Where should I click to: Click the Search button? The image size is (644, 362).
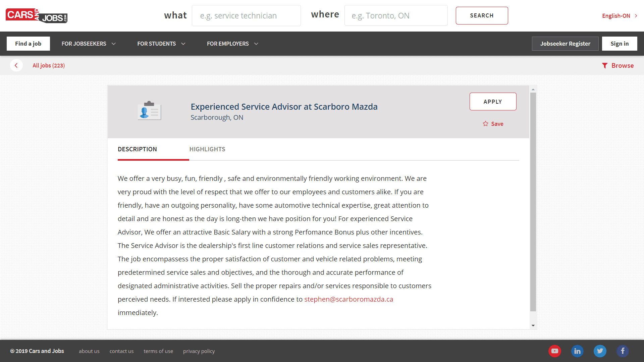[482, 15]
